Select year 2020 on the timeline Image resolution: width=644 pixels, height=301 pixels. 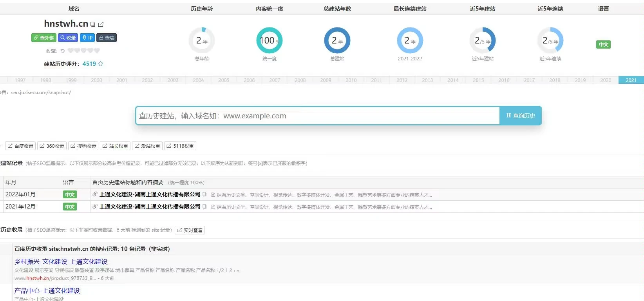(x=605, y=80)
